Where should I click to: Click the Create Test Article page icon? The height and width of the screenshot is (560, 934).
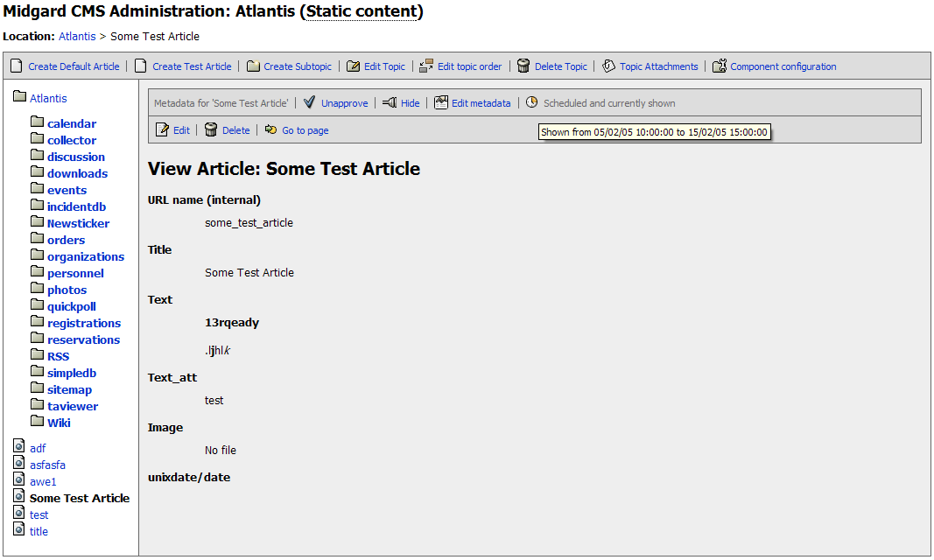click(x=141, y=66)
